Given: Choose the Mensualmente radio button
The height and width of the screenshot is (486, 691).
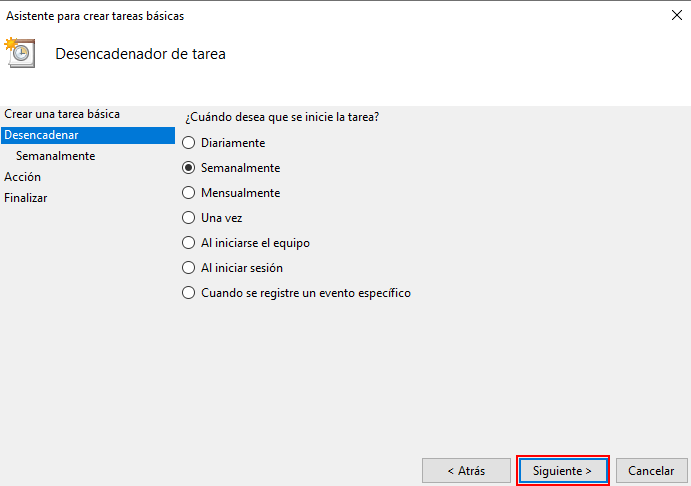Looking at the screenshot, I should (x=189, y=193).
